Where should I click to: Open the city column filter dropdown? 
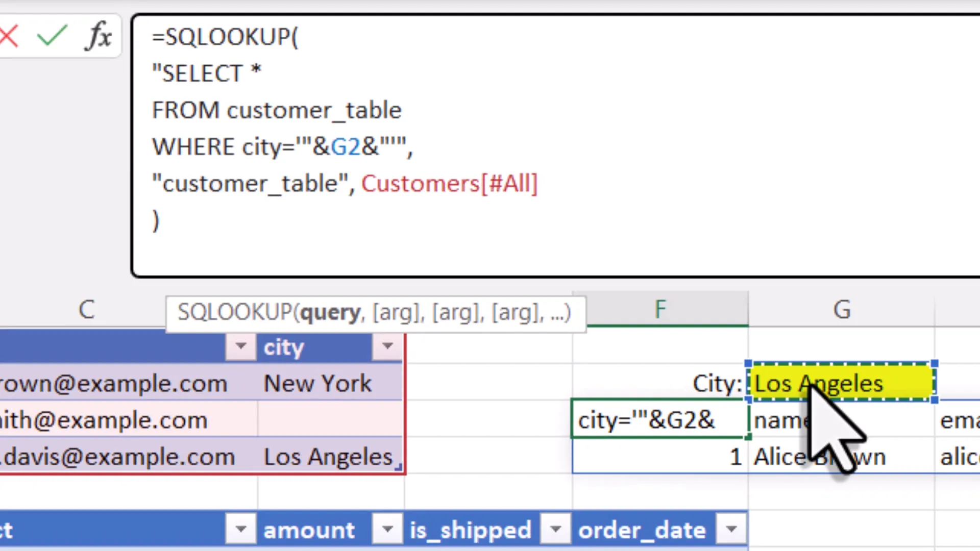[x=387, y=346]
